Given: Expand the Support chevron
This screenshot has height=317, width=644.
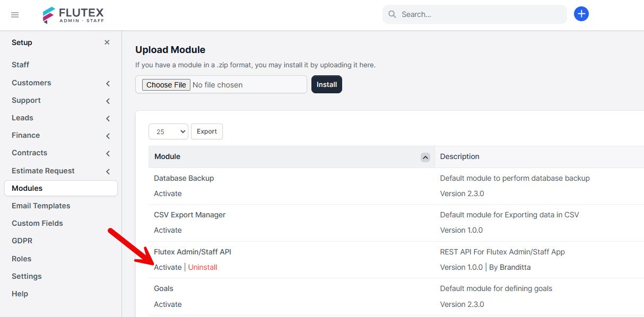Looking at the screenshot, I should 108,101.
